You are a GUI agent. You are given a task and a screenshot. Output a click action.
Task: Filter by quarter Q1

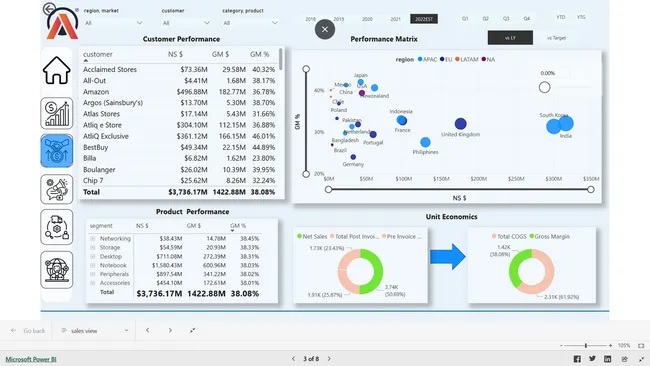(465, 19)
